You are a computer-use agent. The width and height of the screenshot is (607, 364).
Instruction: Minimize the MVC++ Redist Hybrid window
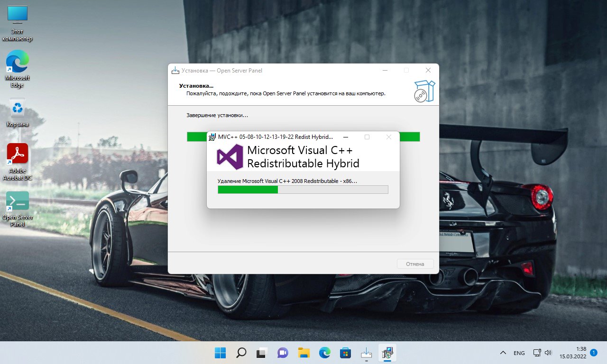(346, 137)
